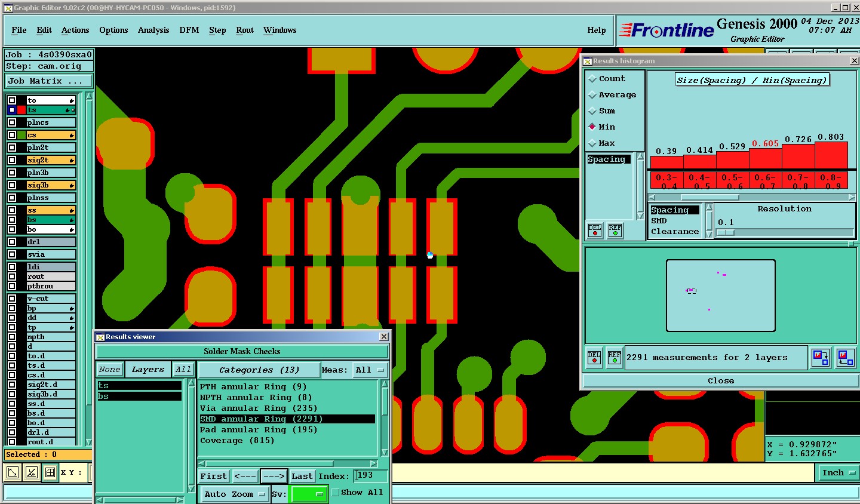Click the histogram icon with down arrow
This screenshot has width=860, height=504.
pos(821,357)
